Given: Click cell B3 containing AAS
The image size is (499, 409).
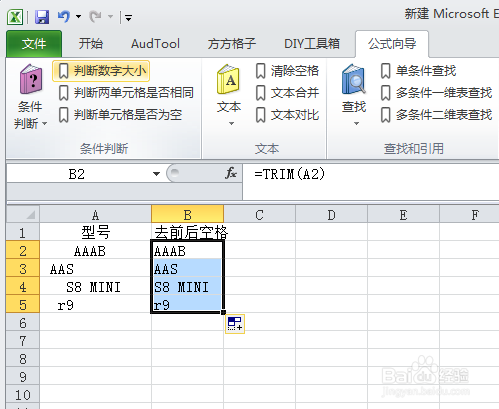Looking at the screenshot, I should tap(187, 268).
